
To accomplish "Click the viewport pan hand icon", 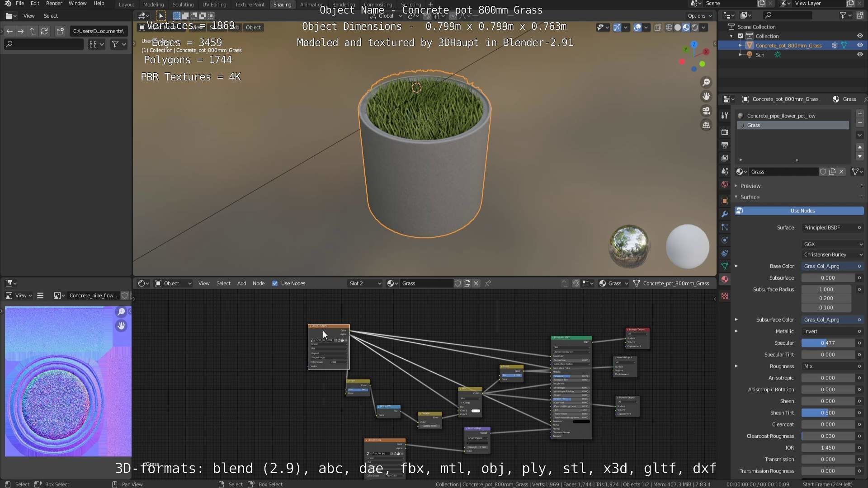I will coord(706,96).
